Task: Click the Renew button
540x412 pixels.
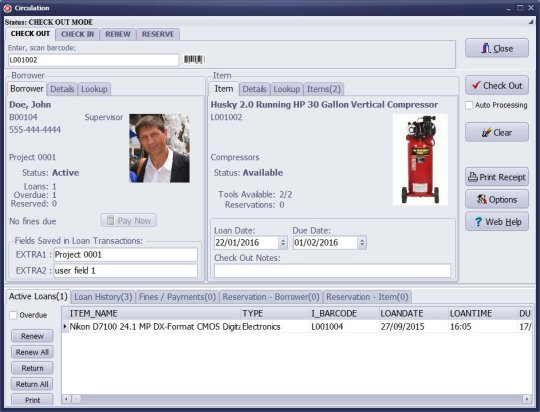Action: pyautogui.click(x=32, y=336)
